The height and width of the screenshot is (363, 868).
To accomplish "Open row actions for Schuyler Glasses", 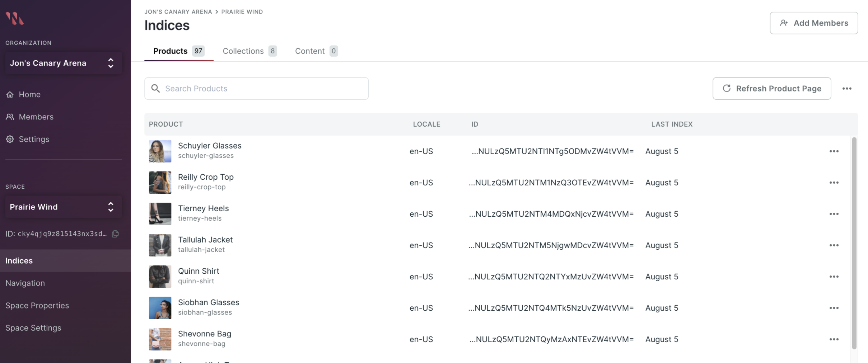I will [834, 151].
